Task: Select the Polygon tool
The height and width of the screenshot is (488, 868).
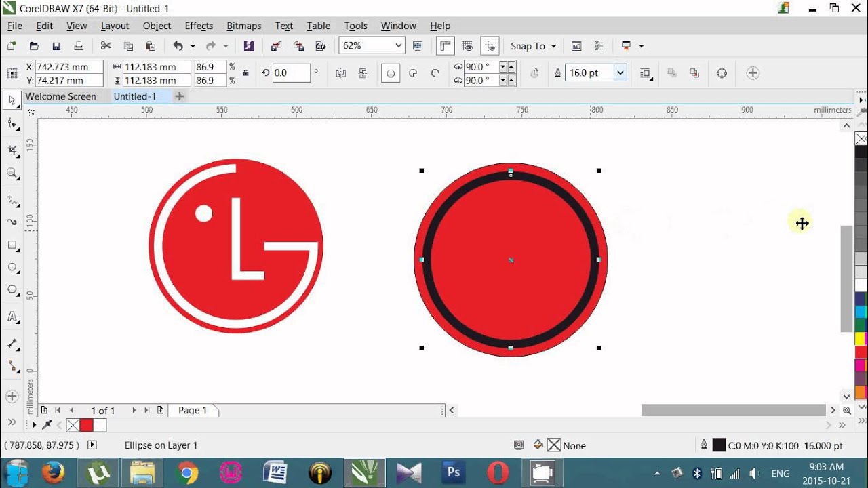Action: click(12, 290)
